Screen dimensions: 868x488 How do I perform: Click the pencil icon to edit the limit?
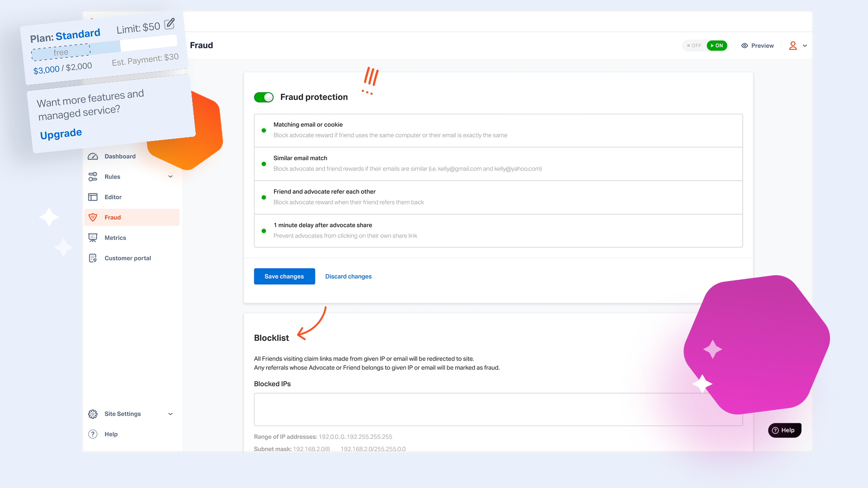tap(170, 23)
